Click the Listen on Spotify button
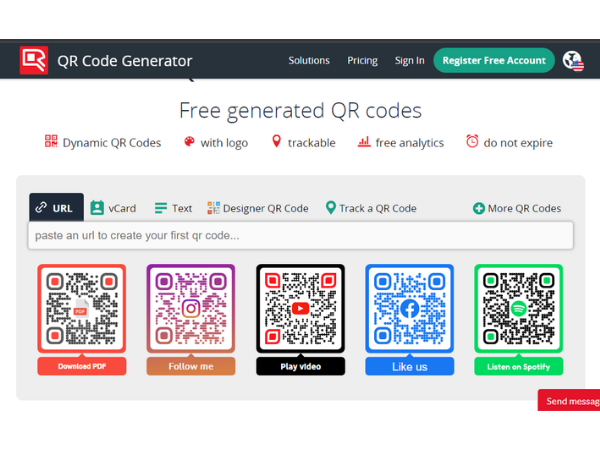600x450 pixels. (x=518, y=366)
